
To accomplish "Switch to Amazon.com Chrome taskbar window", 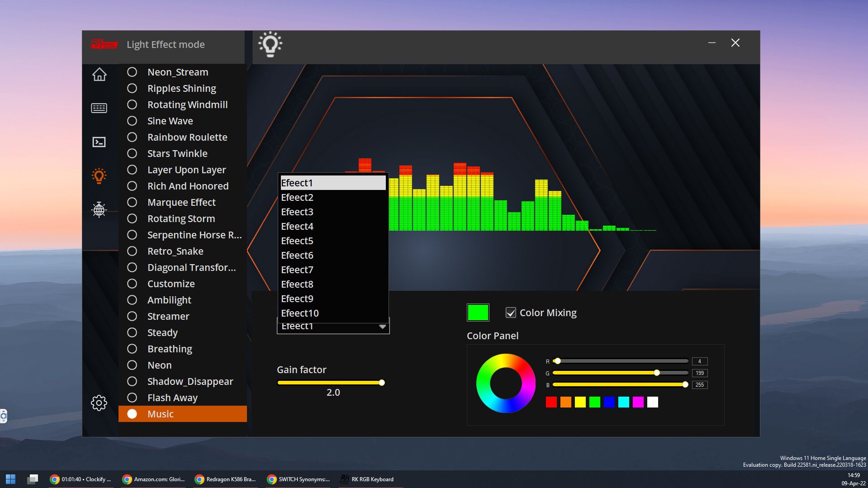I will (x=153, y=479).
